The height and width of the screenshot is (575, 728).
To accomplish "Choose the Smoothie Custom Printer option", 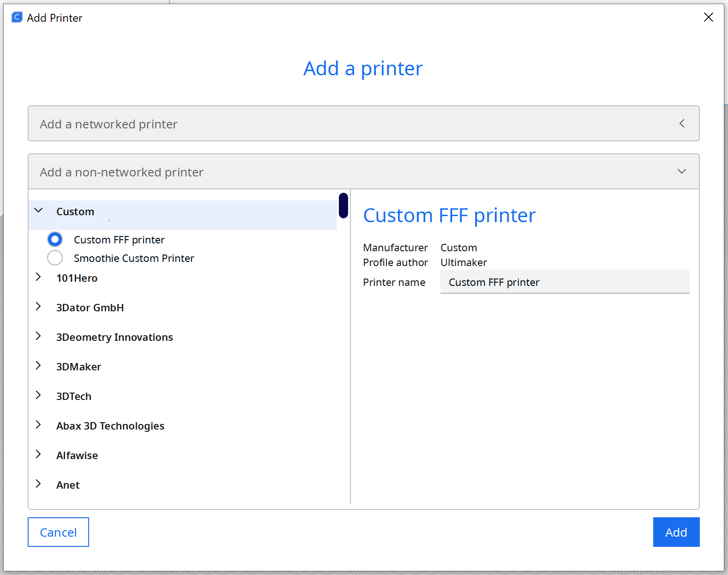I will pyautogui.click(x=55, y=258).
